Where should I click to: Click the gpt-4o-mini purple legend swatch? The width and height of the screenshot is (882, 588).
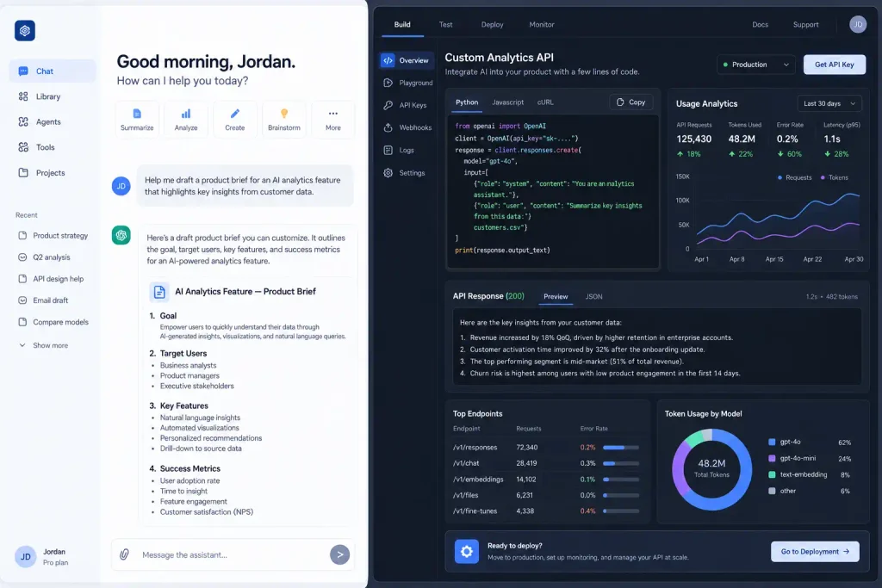click(772, 458)
